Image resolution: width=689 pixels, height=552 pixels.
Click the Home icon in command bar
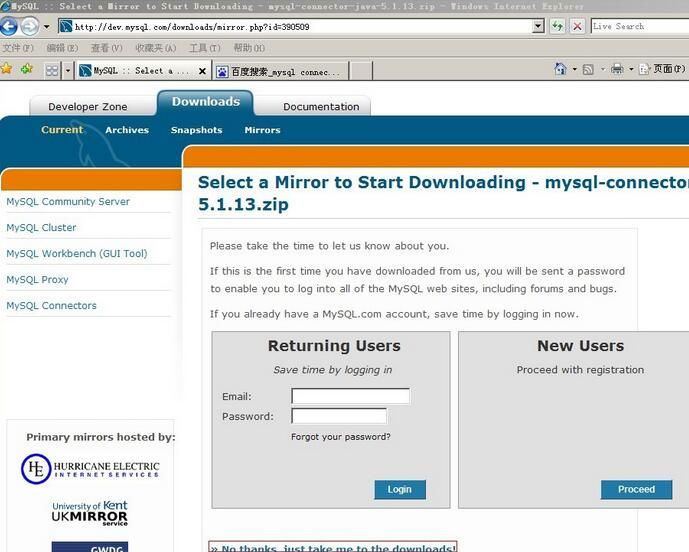click(561, 69)
